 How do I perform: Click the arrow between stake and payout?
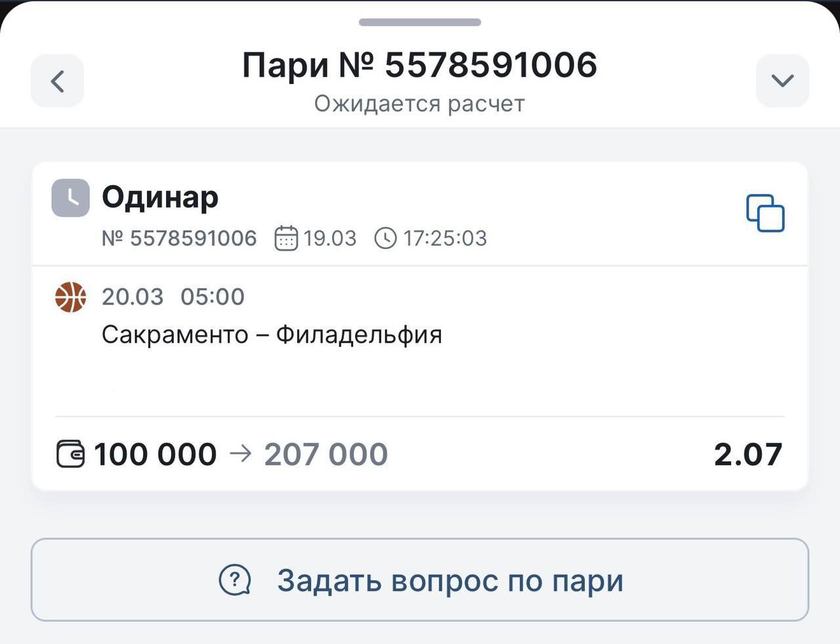(241, 454)
